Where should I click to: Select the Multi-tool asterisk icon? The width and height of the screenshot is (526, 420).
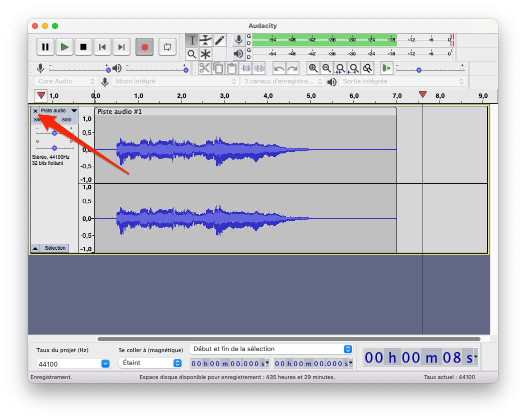point(205,54)
